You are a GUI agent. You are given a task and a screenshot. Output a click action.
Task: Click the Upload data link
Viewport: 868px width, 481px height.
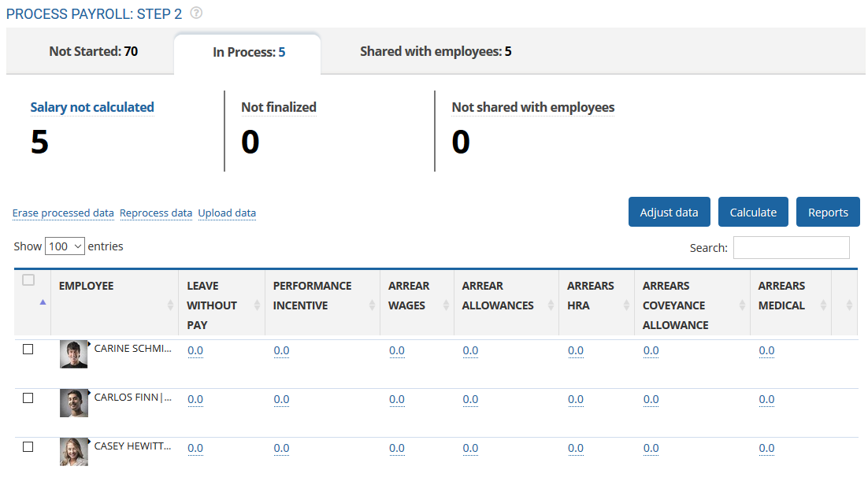point(227,213)
